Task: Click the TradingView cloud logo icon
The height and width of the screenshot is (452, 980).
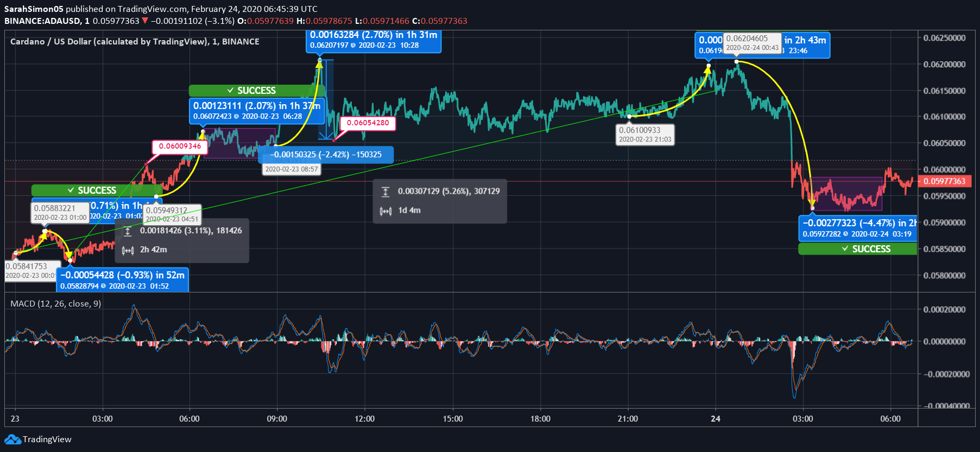Action: pyautogui.click(x=12, y=439)
